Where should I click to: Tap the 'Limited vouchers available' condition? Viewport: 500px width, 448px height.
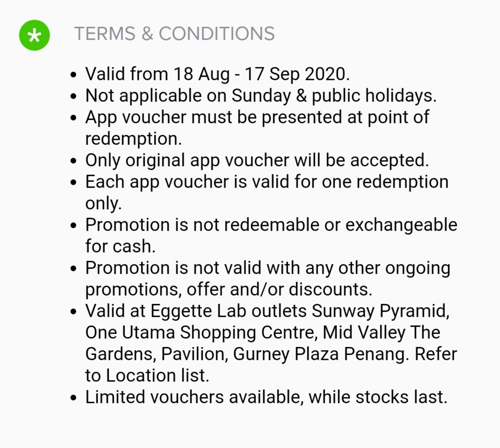(x=266, y=397)
